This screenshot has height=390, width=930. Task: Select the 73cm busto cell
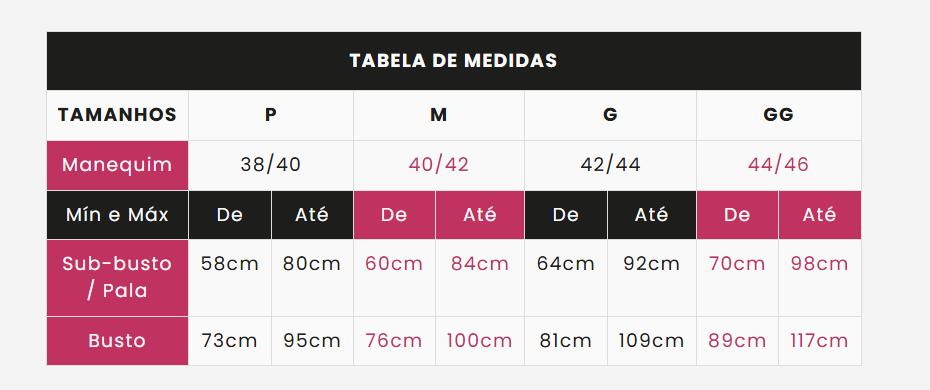[x=230, y=341]
